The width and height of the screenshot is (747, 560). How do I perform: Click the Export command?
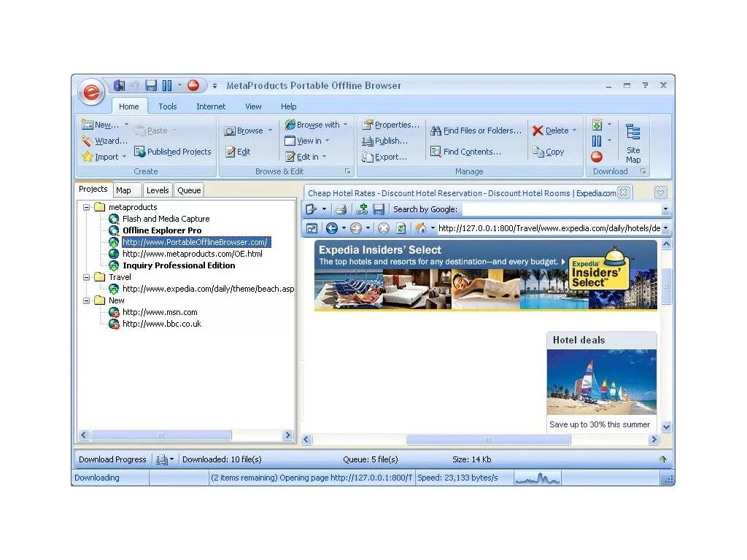384,156
